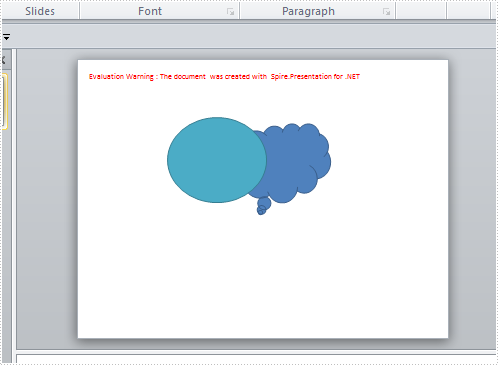Click the empty ribbon group right of Paragraph
Screen dimensions: 498x365
[x=421, y=11]
